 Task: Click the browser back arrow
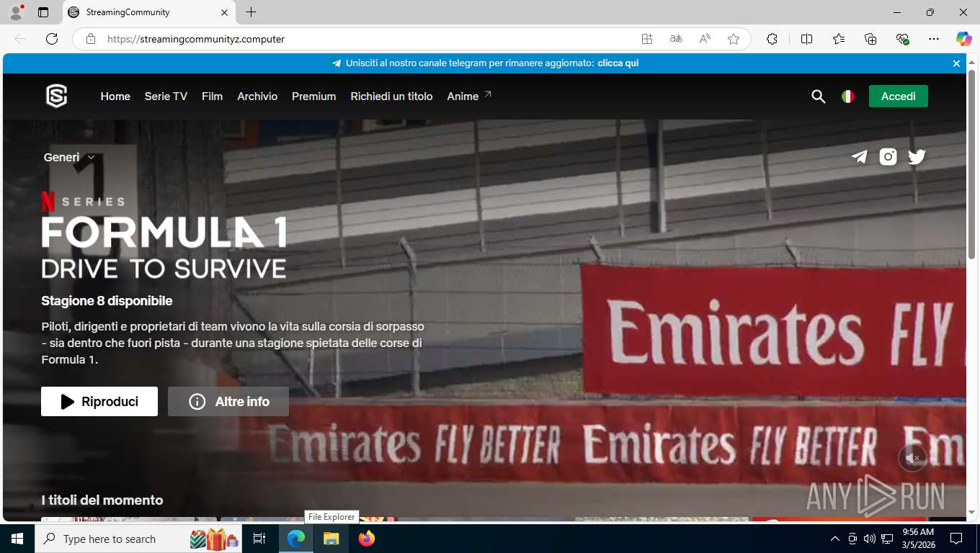coord(20,39)
